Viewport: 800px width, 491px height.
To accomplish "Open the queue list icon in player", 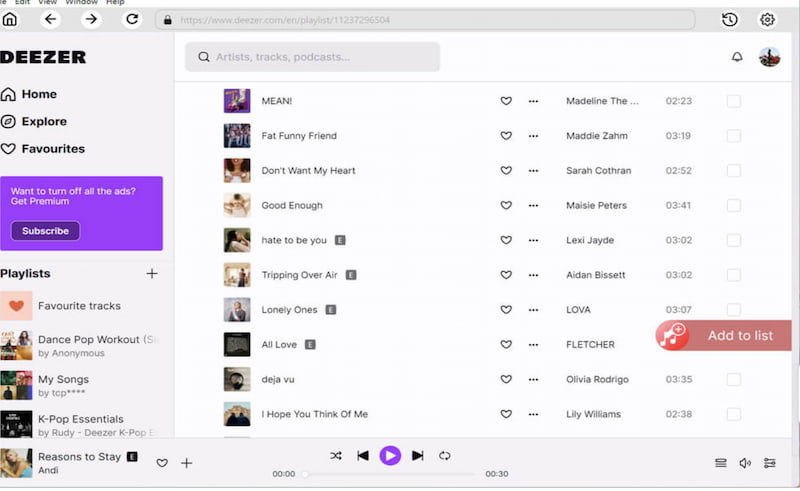I will click(x=720, y=463).
